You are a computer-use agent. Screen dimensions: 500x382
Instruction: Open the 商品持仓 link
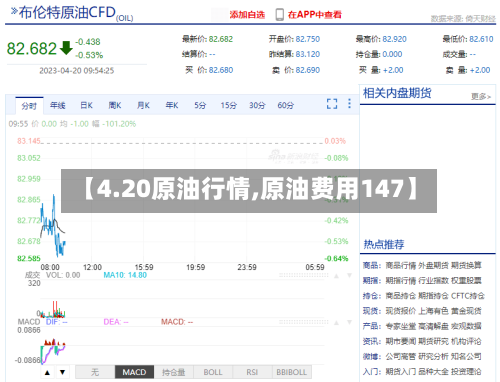[x=401, y=296]
